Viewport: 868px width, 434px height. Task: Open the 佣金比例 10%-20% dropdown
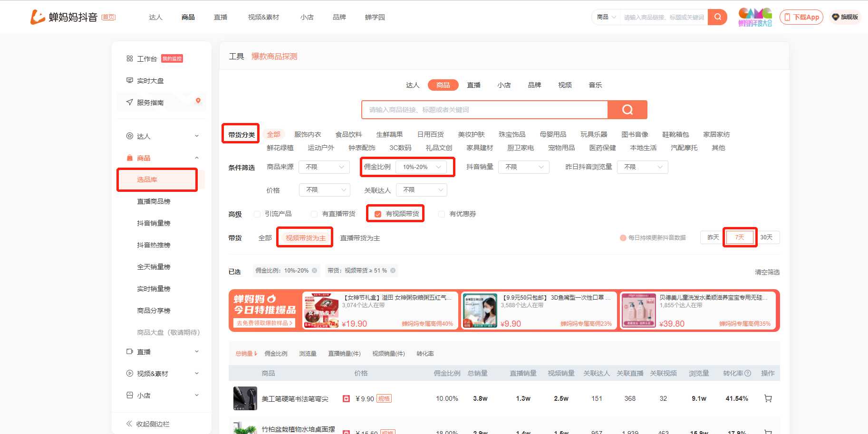pos(421,167)
